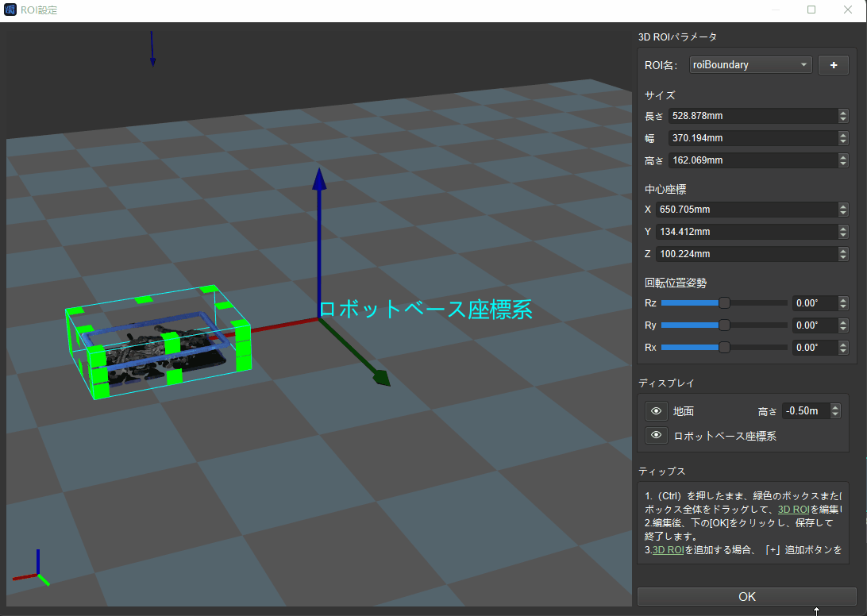Viewport: 867px width, 616px height.
Task: Click the Rx rotation slider handle
Action: pyautogui.click(x=724, y=347)
